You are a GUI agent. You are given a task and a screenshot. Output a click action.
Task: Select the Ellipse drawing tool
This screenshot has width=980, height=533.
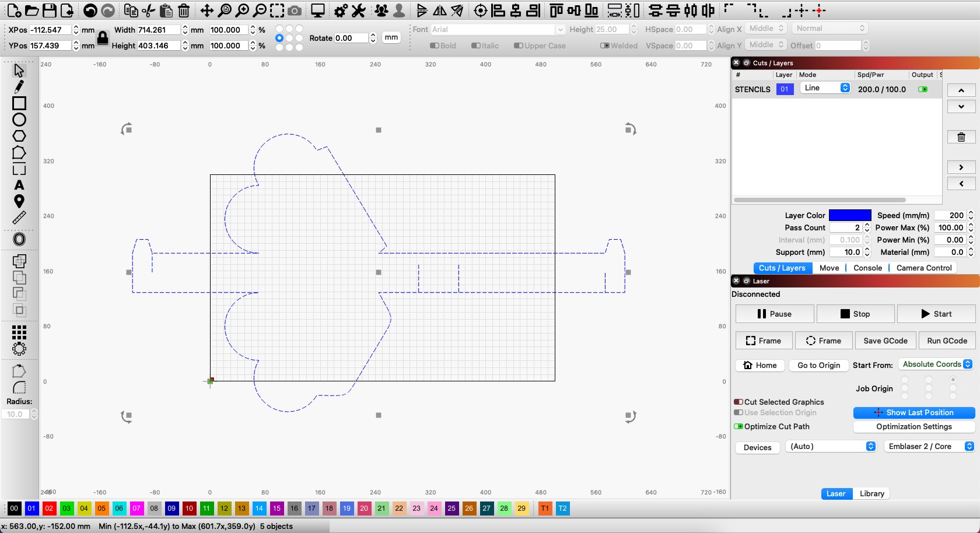[x=19, y=119]
